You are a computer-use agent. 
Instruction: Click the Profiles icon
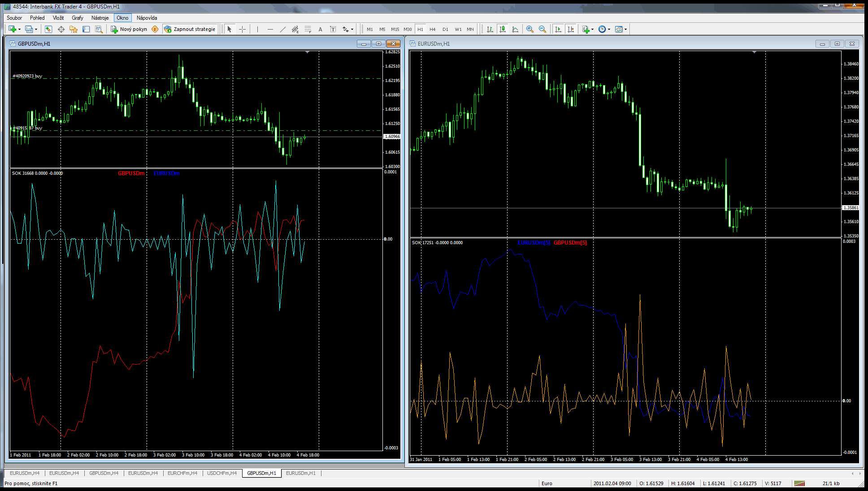[29, 29]
